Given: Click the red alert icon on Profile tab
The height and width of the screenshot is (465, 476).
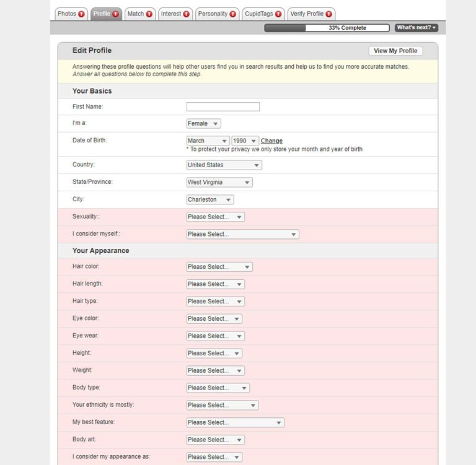Looking at the screenshot, I should [x=116, y=14].
